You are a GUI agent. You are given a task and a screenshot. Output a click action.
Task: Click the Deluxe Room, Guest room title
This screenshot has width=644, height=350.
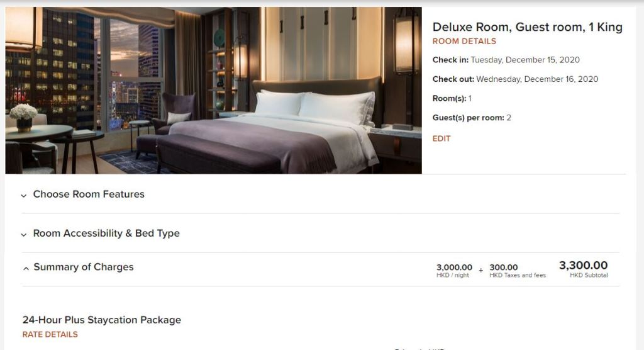point(528,27)
